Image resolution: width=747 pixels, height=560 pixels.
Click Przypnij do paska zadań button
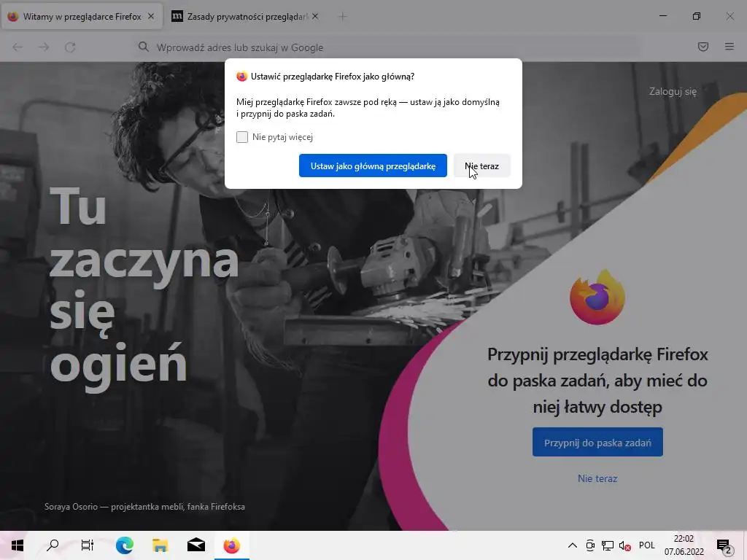click(597, 442)
